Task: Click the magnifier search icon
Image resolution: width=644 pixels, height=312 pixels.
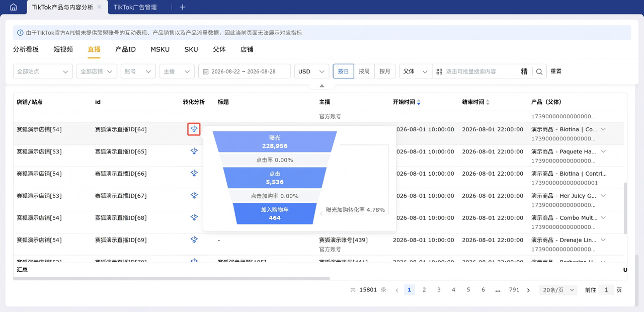Action: point(539,71)
